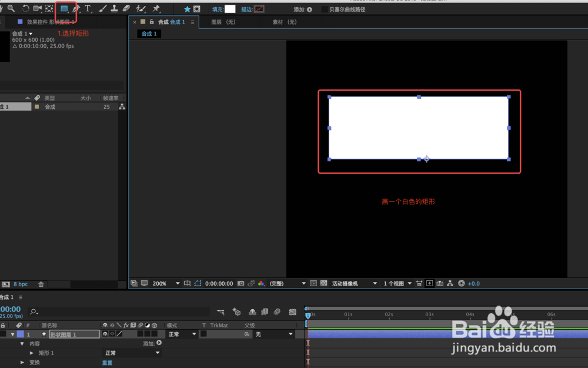
Task: Toggle hide shy layers icon in timeline
Action: click(252, 311)
